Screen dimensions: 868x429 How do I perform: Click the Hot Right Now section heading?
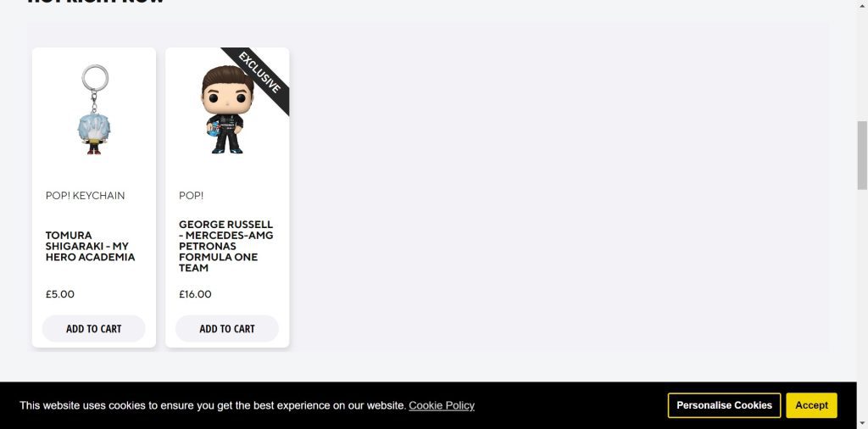(96, 1)
